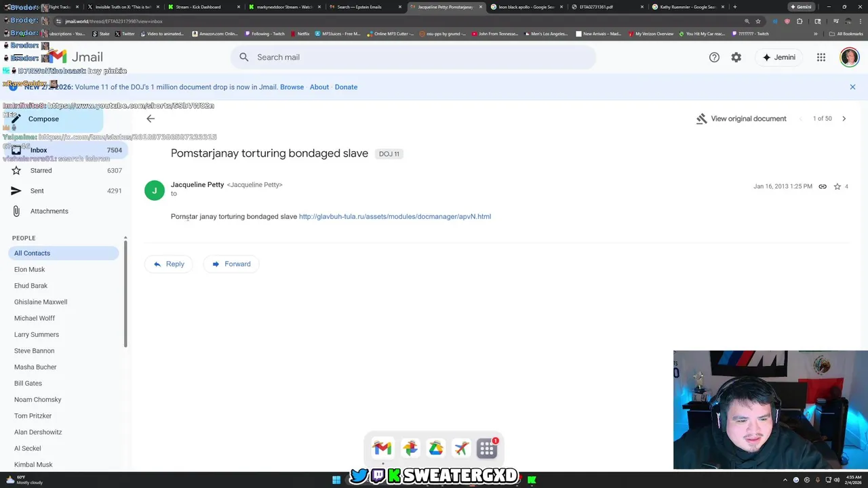This screenshot has height=488, width=868.
Task: Open the taskbar clock showing 4:35 AM
Action: click(x=852, y=480)
